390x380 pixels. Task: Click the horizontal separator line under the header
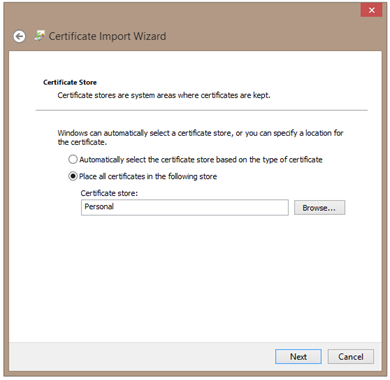(x=202, y=110)
